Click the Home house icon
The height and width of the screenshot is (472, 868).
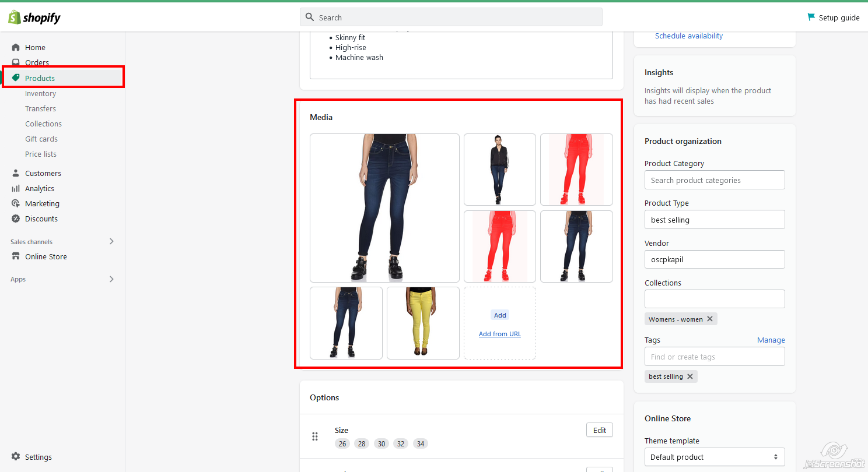coord(16,47)
